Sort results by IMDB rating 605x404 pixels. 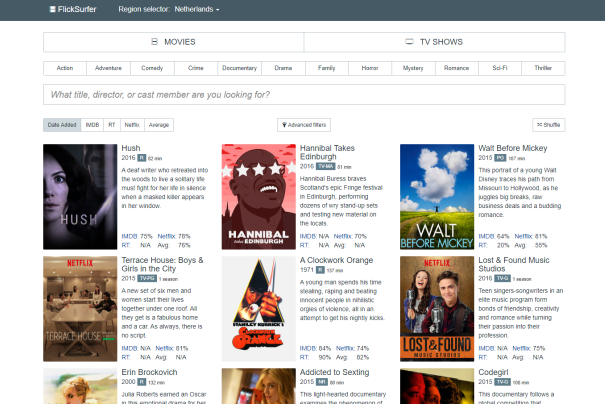pyautogui.click(x=92, y=125)
